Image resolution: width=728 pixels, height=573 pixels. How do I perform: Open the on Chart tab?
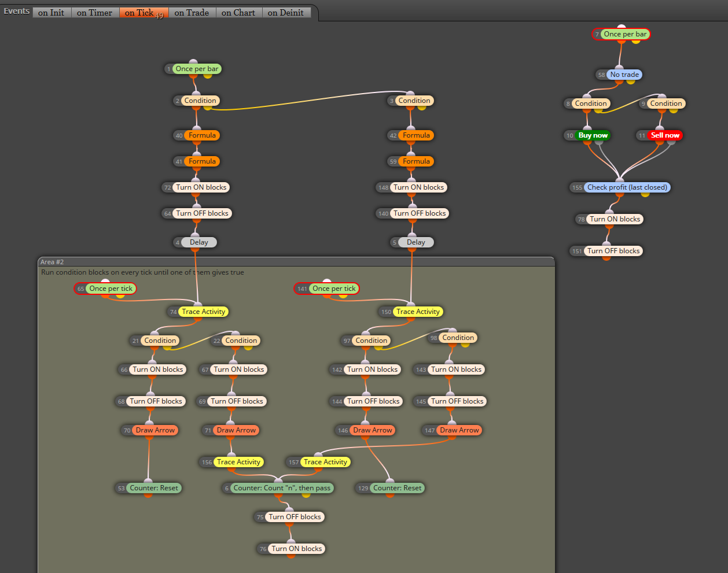coord(238,13)
